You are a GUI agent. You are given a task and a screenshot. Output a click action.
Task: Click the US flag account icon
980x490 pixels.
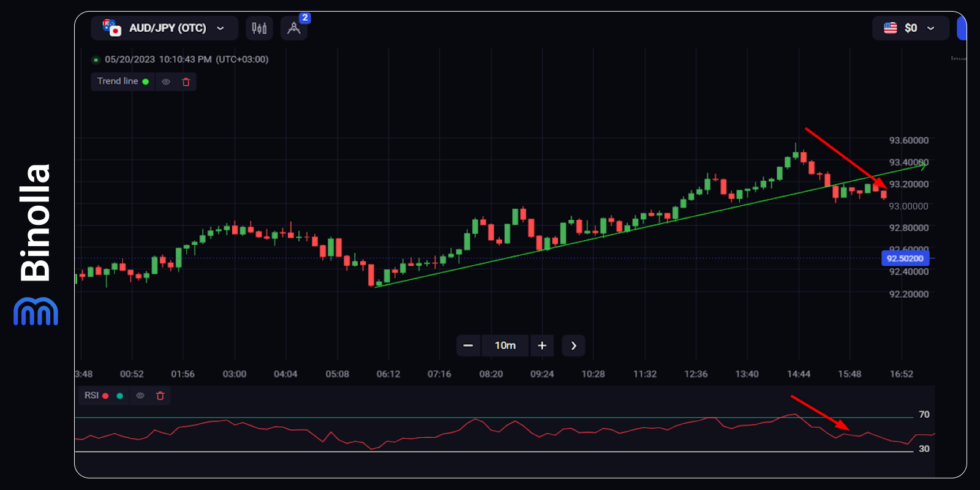(x=890, y=28)
